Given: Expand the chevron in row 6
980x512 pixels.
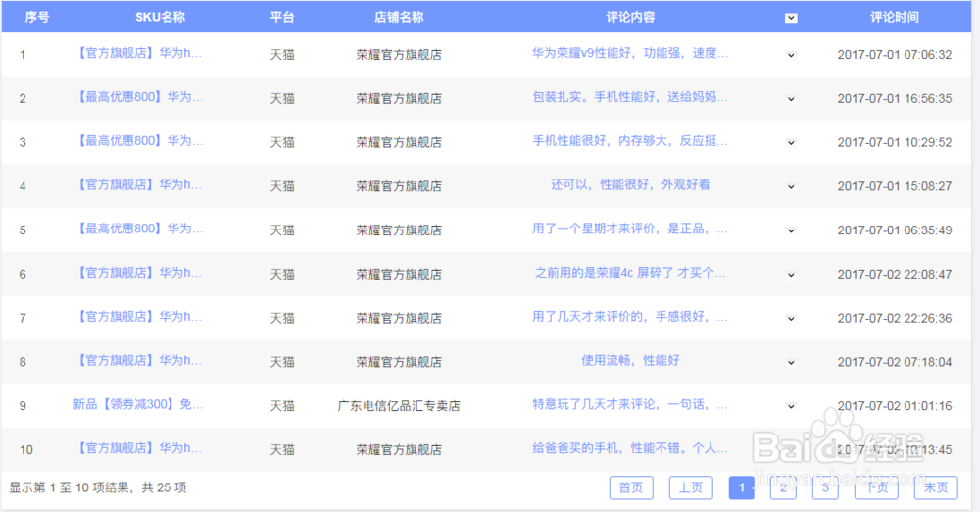Looking at the screenshot, I should click(791, 275).
